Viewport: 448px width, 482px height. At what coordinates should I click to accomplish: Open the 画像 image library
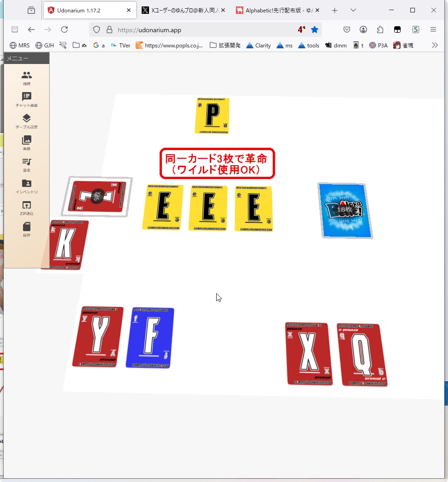(27, 143)
